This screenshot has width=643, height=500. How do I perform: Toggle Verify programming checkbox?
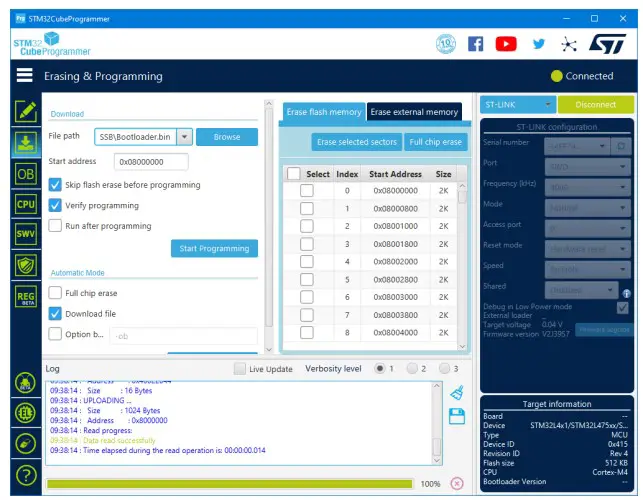55,205
